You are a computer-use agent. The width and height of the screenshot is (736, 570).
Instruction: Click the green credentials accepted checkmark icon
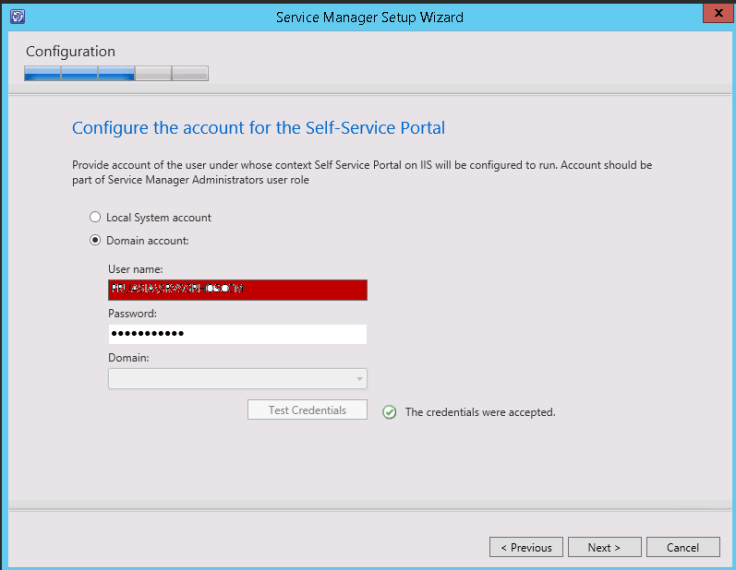(390, 412)
